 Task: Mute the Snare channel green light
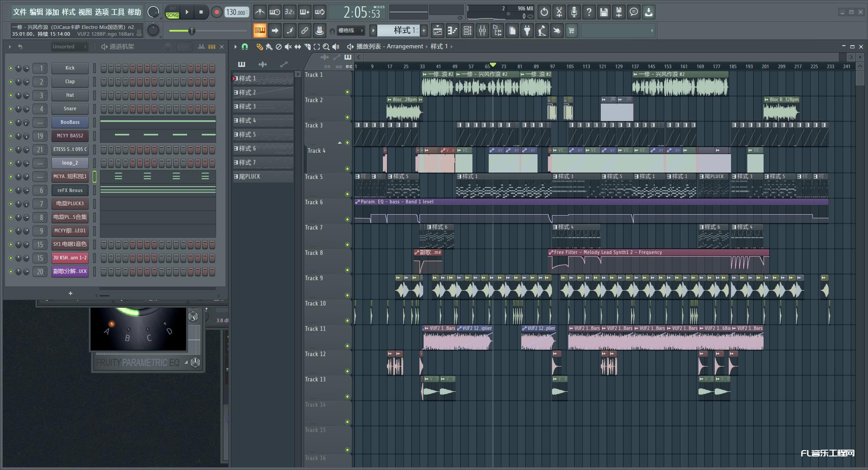click(11, 109)
